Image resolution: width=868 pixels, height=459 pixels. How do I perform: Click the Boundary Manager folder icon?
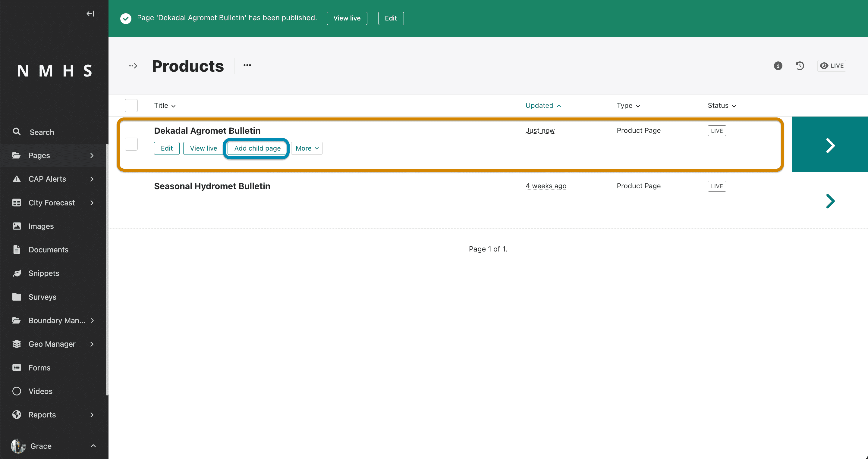pos(17,320)
